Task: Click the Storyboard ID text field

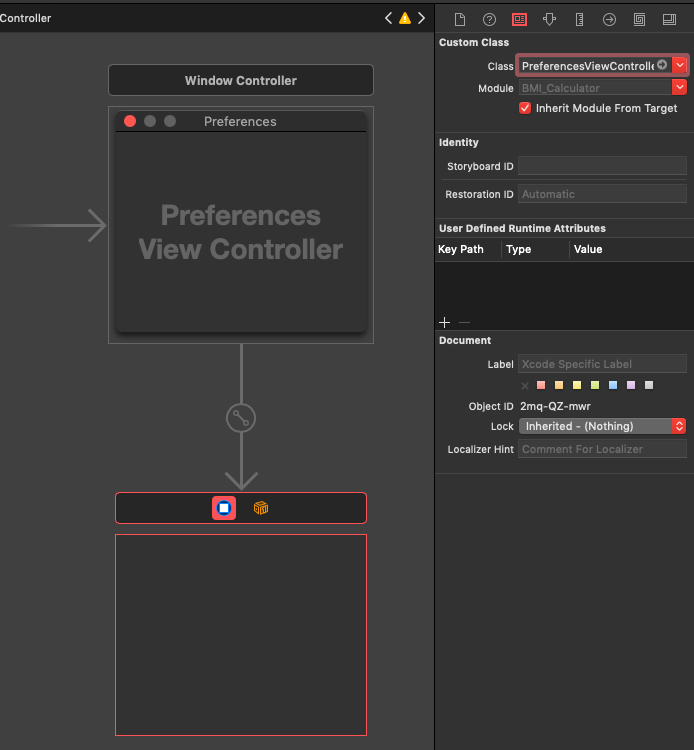Action: 602,166
